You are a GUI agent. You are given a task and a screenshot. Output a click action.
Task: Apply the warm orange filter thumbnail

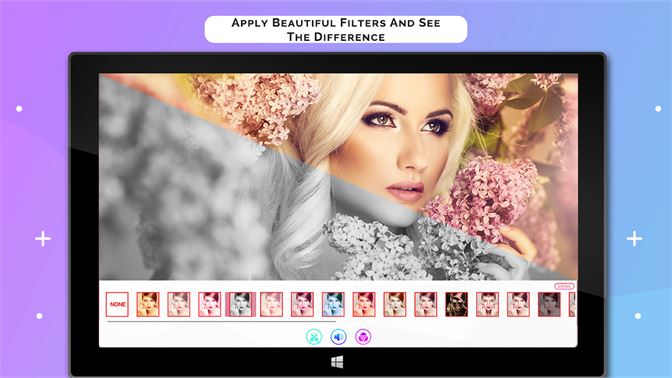pyautogui.click(x=148, y=304)
